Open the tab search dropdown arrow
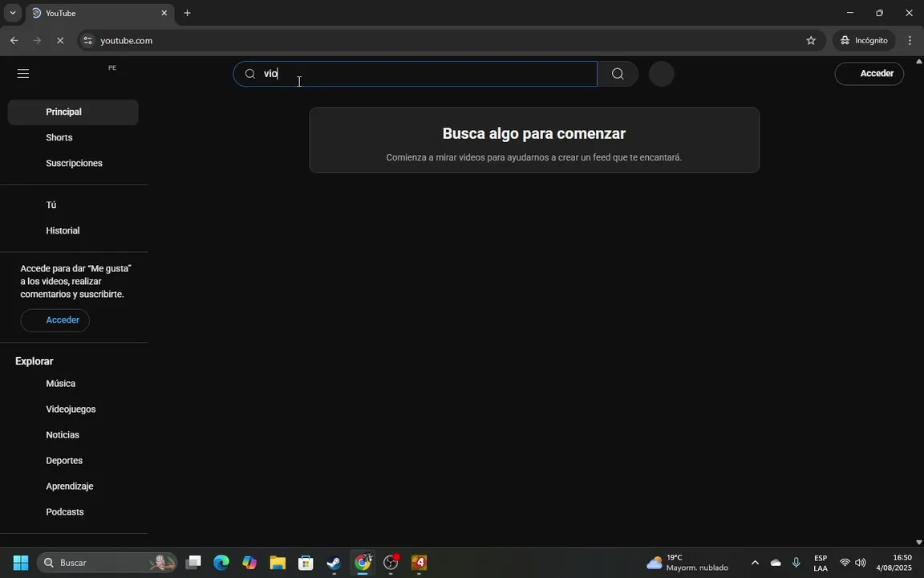The width and height of the screenshot is (924, 578). 12,13
